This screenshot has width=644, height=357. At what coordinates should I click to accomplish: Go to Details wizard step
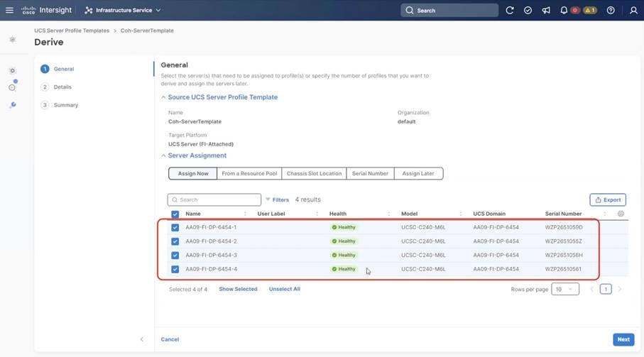pyautogui.click(x=56, y=87)
